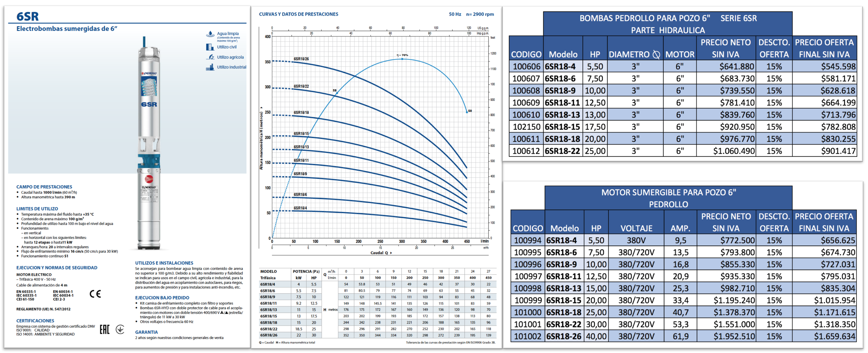Click offer price $664.199
The image size is (868, 353).
click(x=838, y=103)
